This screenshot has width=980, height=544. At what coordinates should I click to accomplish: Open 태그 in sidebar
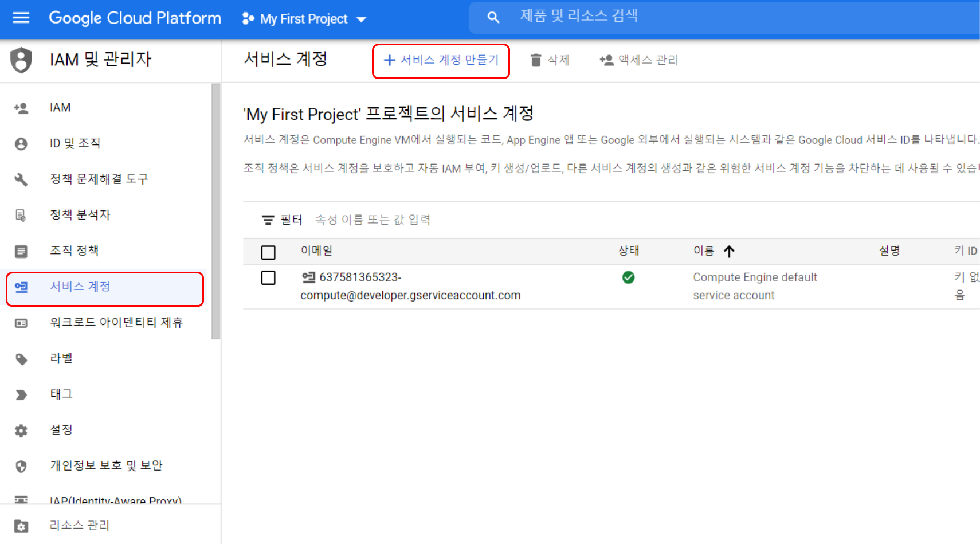tap(106, 394)
